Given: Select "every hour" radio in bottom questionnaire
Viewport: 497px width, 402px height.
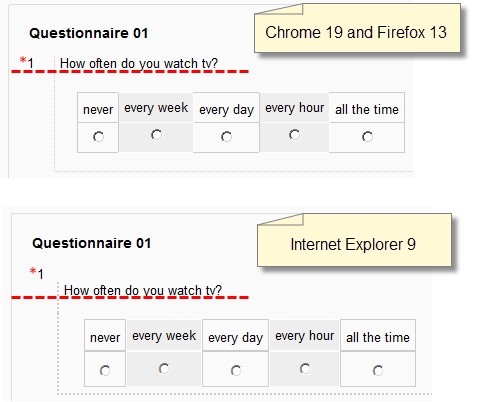Looking at the screenshot, I should pos(305,369).
